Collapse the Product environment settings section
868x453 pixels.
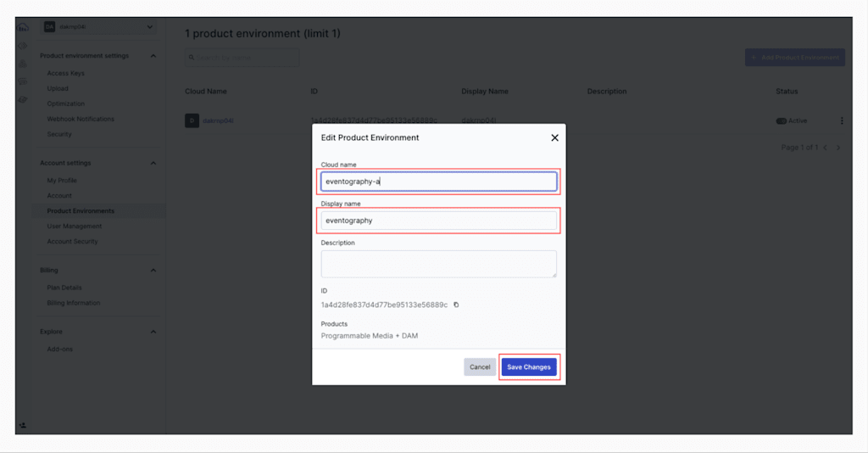[153, 56]
